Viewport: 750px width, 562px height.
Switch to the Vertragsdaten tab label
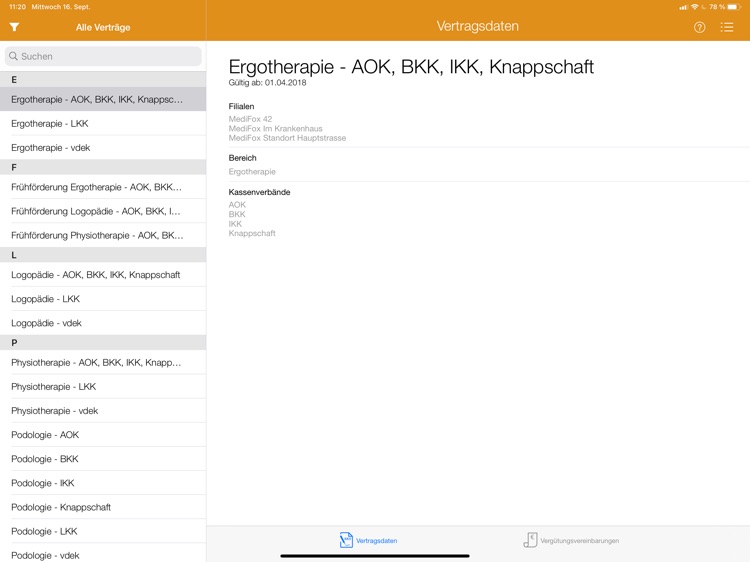[376, 540]
